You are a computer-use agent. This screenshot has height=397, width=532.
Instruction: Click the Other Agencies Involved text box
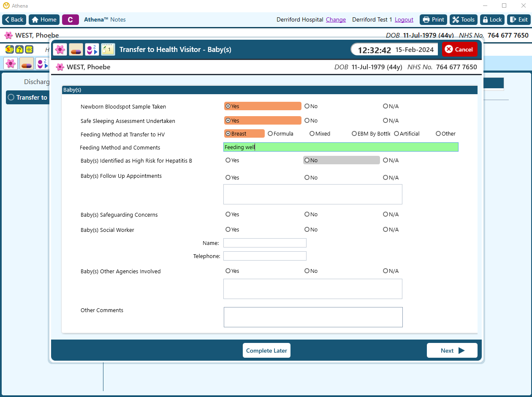tap(313, 289)
